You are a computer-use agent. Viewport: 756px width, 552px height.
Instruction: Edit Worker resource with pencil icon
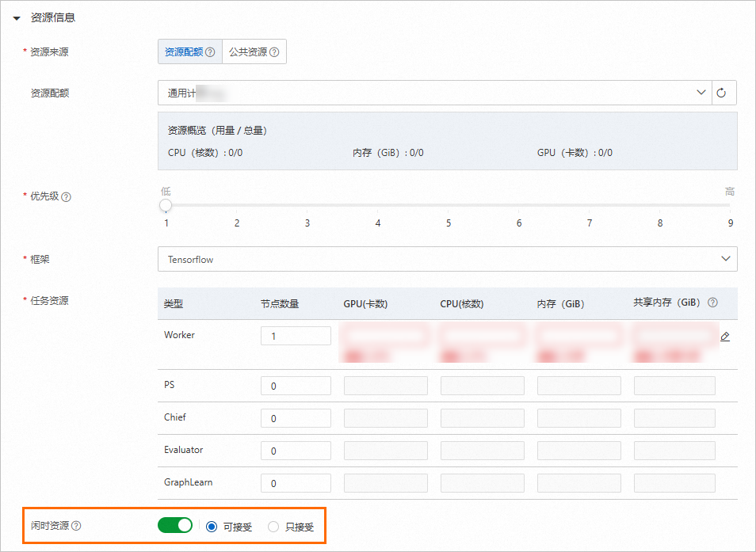click(724, 337)
